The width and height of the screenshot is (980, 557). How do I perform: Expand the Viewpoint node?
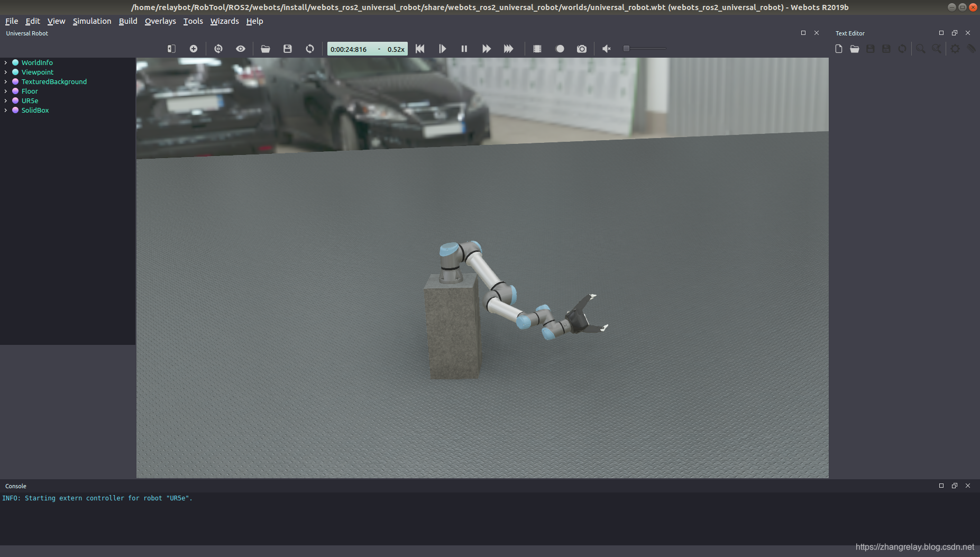(5, 72)
